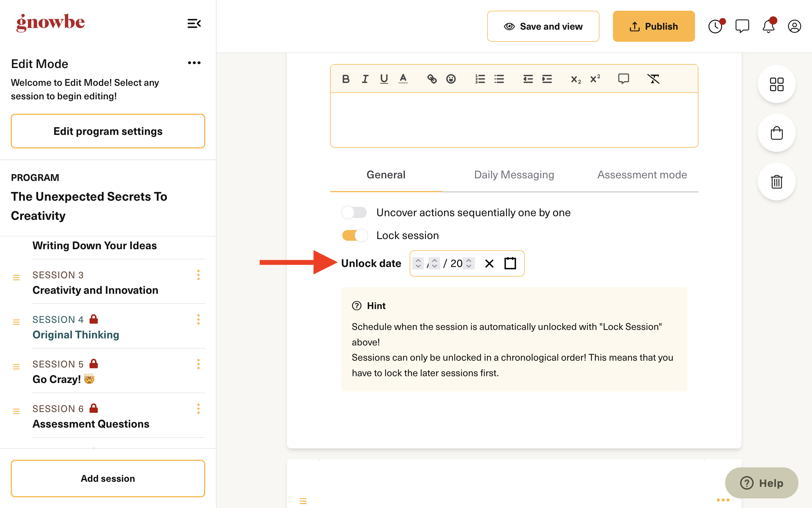Image resolution: width=812 pixels, height=508 pixels.
Task: Apply subscript formatting
Action: coord(576,79)
